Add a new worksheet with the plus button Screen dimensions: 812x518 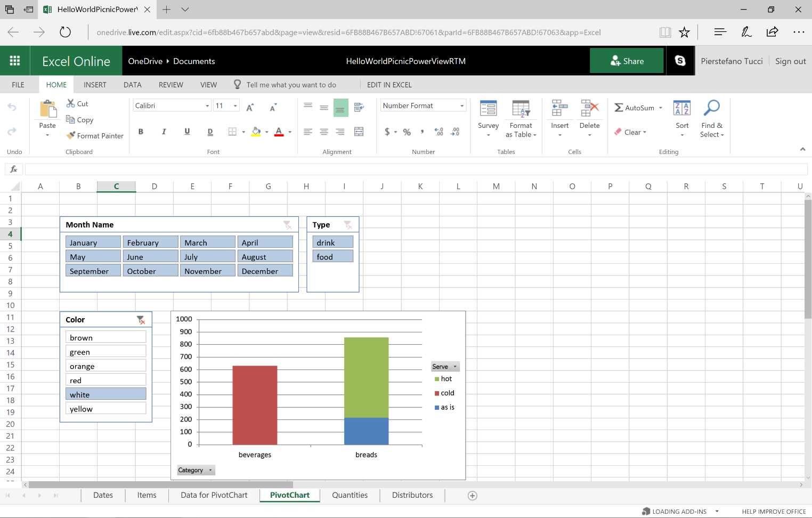[471, 495]
